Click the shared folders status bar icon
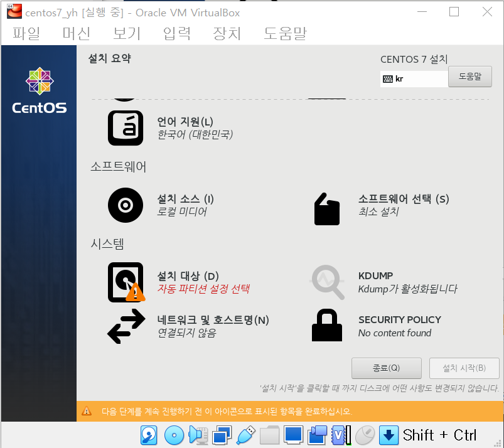The height and width of the screenshot is (448, 504). click(269, 435)
